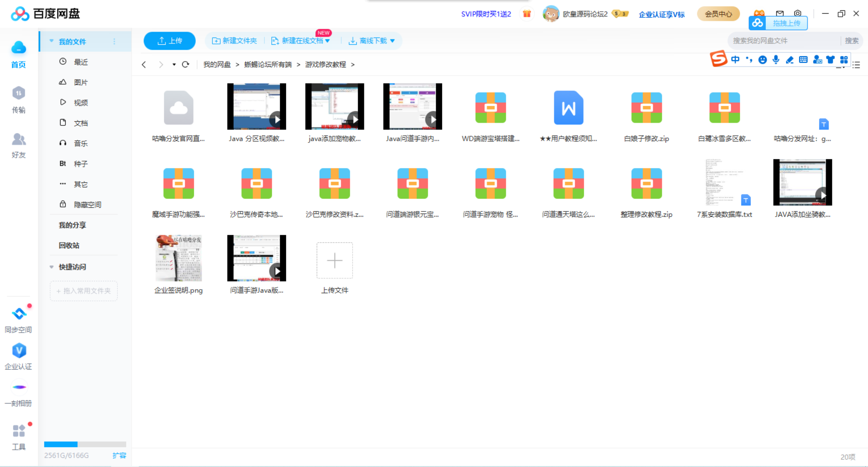
Task: Click 我的网盘 breadcrumb
Action: 217,65
